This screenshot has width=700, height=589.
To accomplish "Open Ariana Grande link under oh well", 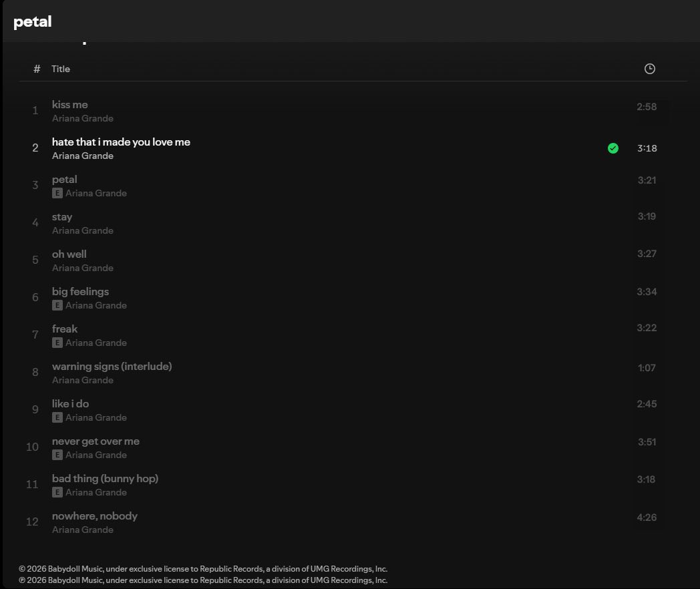I will coord(83,268).
